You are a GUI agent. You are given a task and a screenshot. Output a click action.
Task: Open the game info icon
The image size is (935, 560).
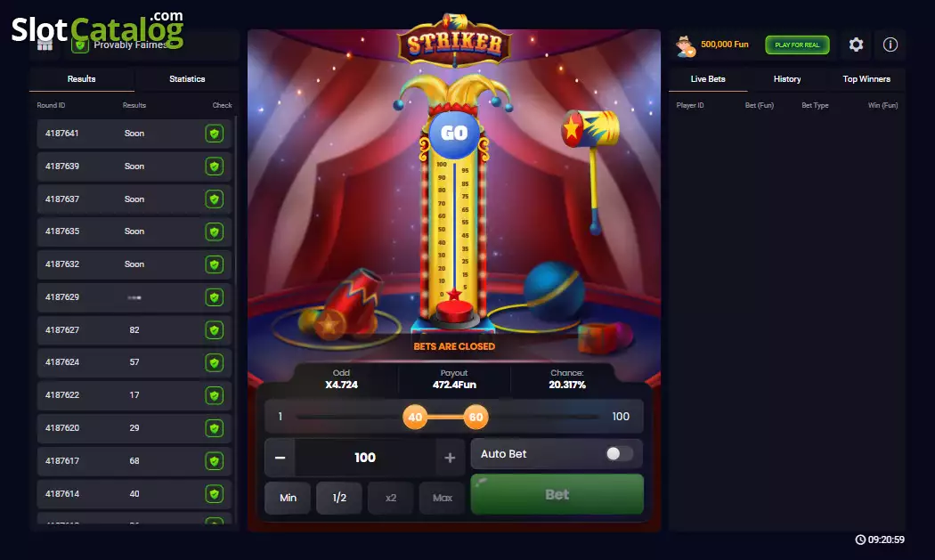click(x=890, y=45)
